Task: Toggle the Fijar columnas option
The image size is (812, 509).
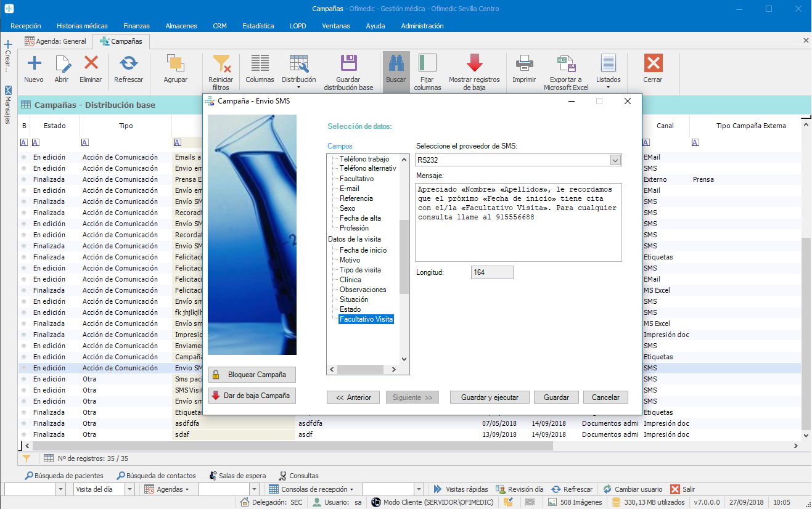Action: pos(427,63)
